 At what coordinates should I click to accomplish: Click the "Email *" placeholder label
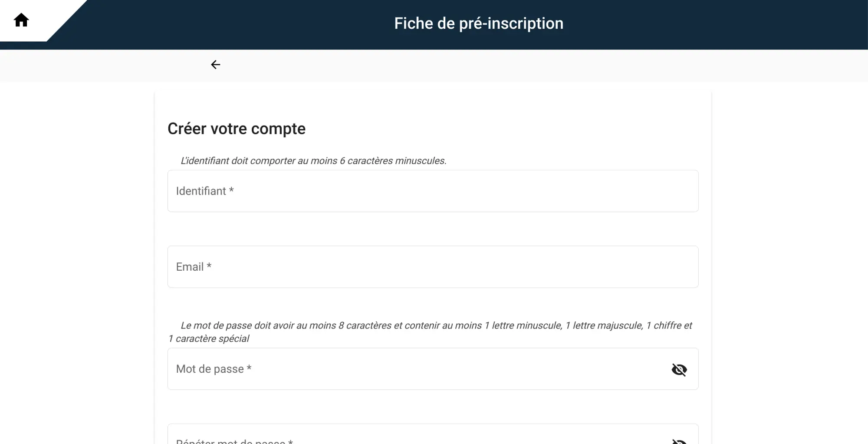pyautogui.click(x=194, y=267)
